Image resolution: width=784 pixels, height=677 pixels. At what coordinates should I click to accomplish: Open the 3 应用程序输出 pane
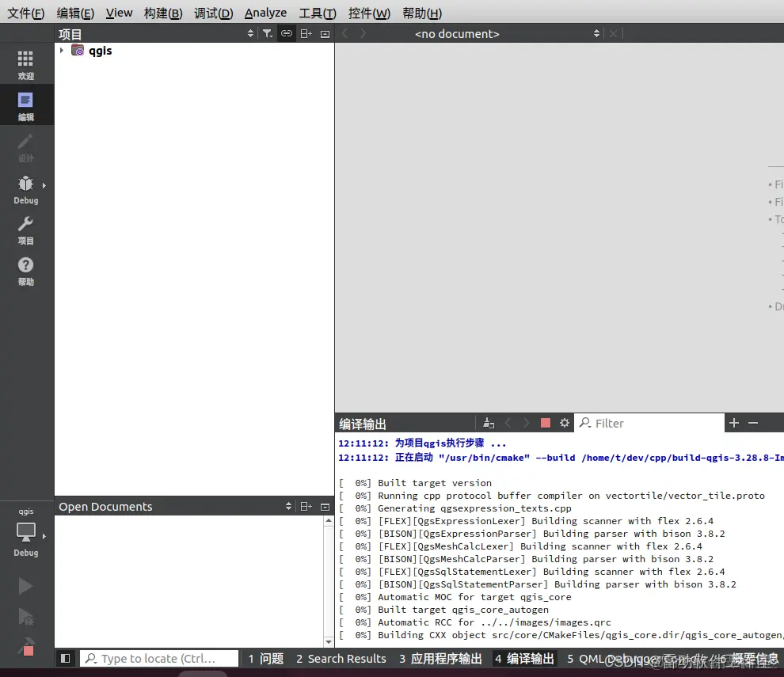[x=440, y=659]
